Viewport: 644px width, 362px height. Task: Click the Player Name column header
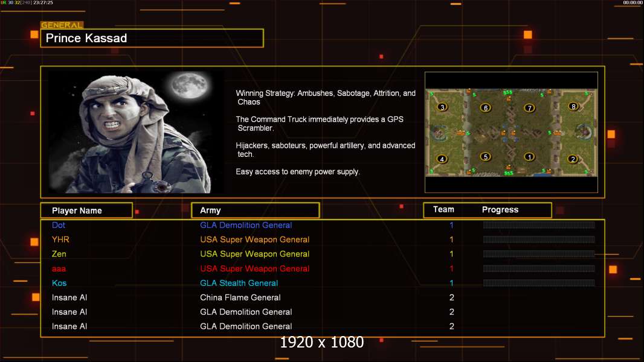coord(86,211)
